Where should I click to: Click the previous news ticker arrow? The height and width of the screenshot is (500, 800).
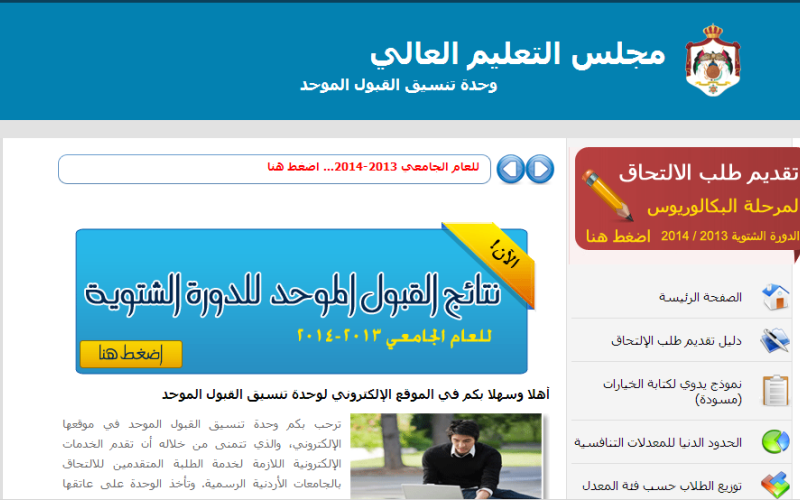510,169
